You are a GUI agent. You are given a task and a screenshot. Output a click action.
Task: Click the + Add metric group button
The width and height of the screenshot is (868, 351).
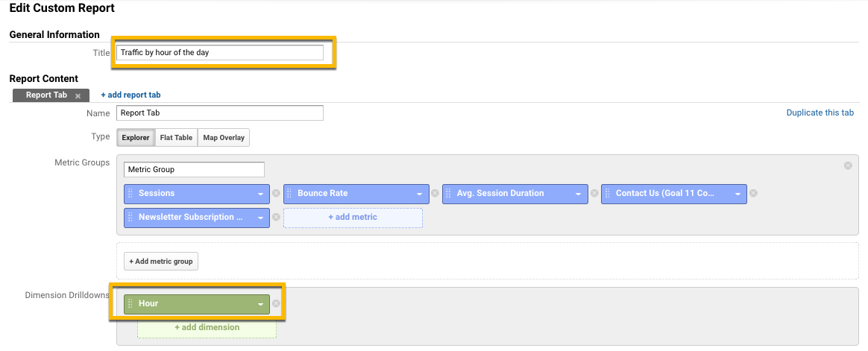coord(161,262)
